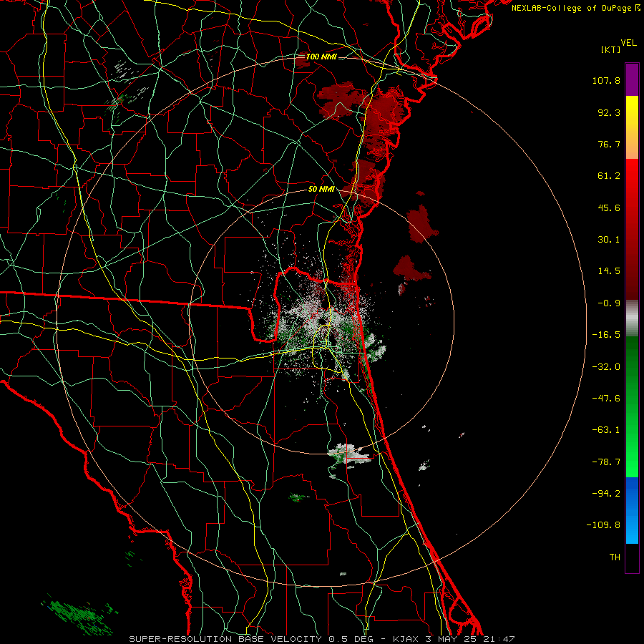Click the Super-Resolution Base Velocity caption
The image size is (644, 644).
click(x=321, y=639)
